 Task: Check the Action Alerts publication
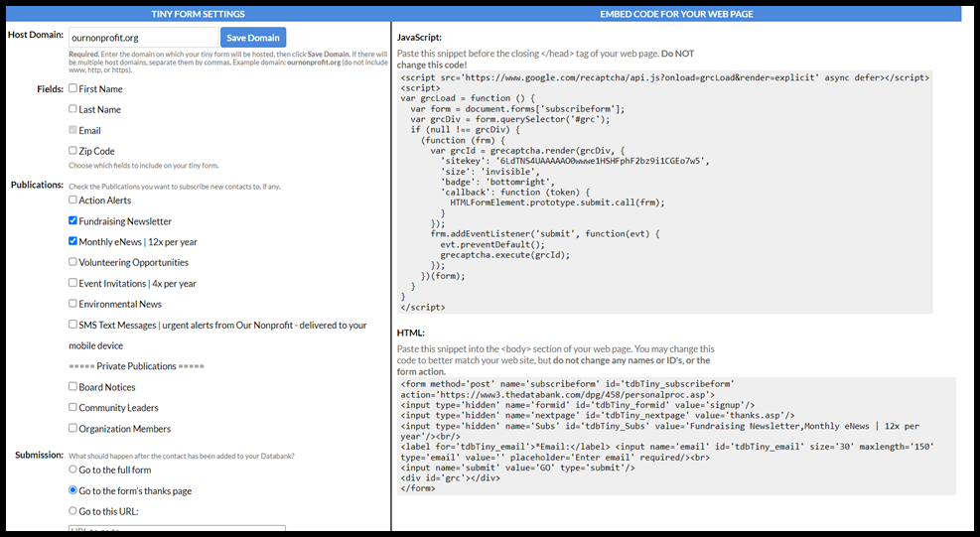click(73, 201)
